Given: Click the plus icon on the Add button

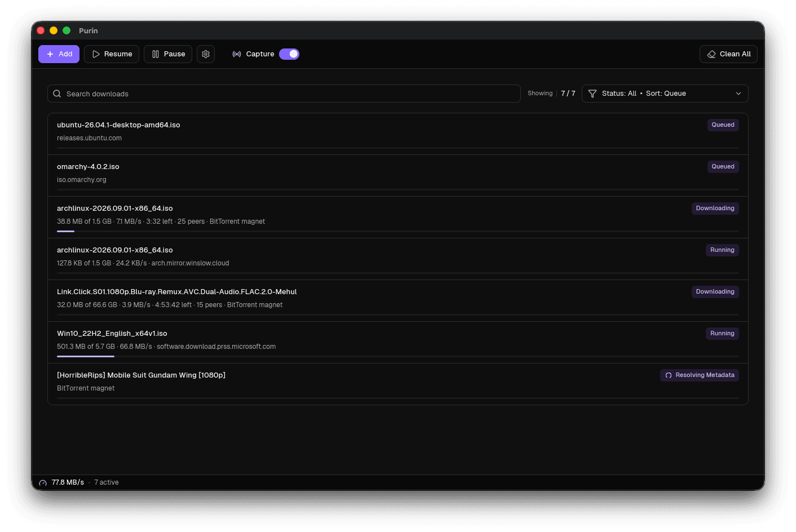Looking at the screenshot, I should coord(50,54).
